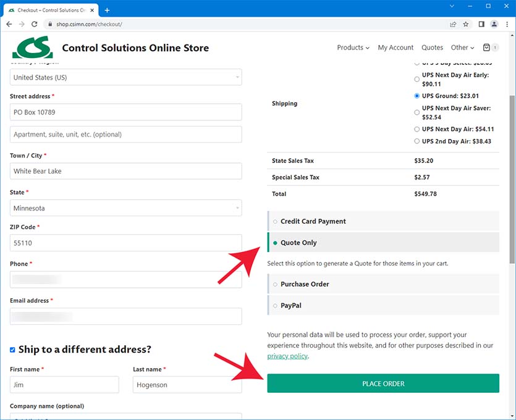The image size is (516, 420).
Task: Open a new browser tab
Action: [107, 10]
